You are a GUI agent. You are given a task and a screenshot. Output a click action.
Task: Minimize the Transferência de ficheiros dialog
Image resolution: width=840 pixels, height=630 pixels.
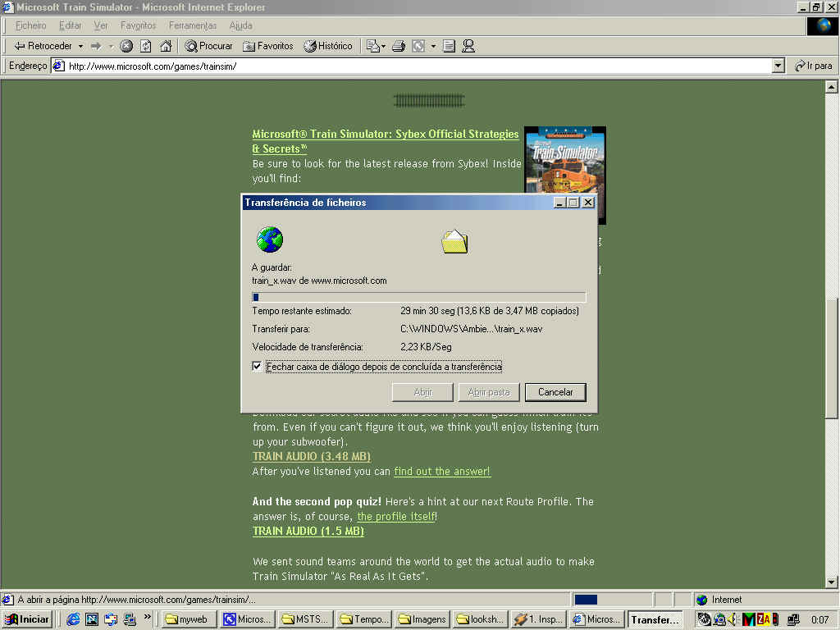560,203
